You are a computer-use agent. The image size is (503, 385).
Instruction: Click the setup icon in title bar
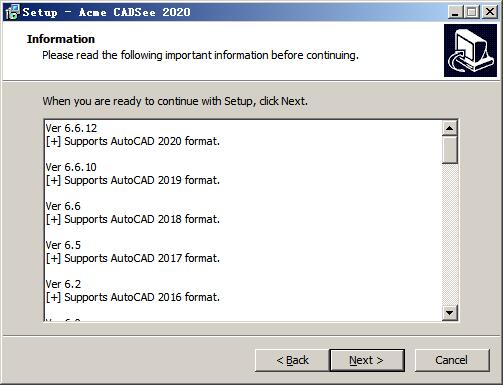pos(13,12)
